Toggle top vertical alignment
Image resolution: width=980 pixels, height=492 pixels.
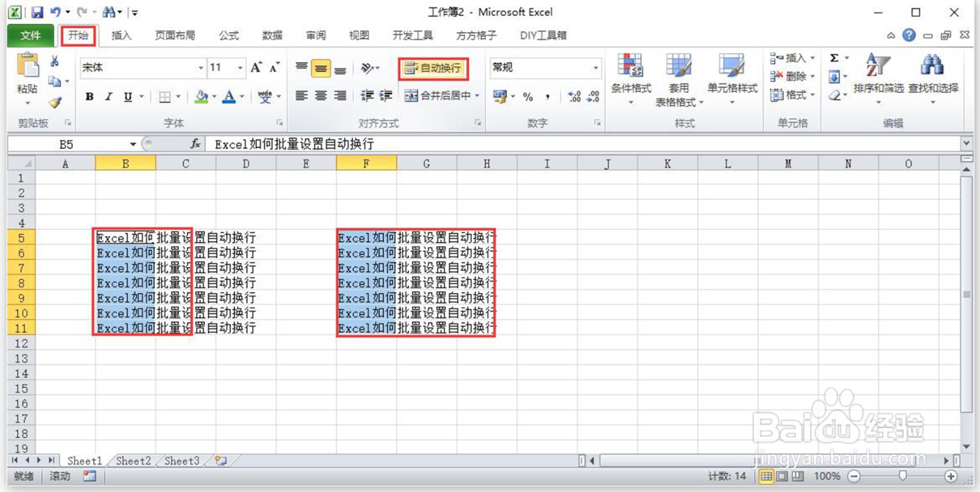coord(301,68)
